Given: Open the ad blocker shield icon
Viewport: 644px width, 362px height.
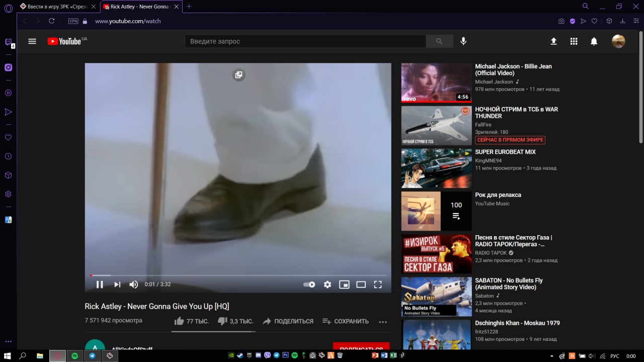Looking at the screenshot, I should [573, 21].
